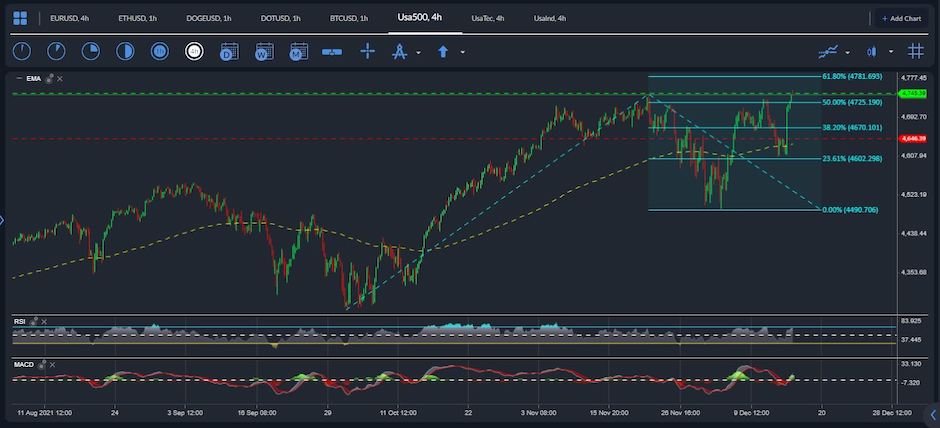Select the daily calendar timeframe icon
Screen dimensions: 940x428
tap(229, 52)
